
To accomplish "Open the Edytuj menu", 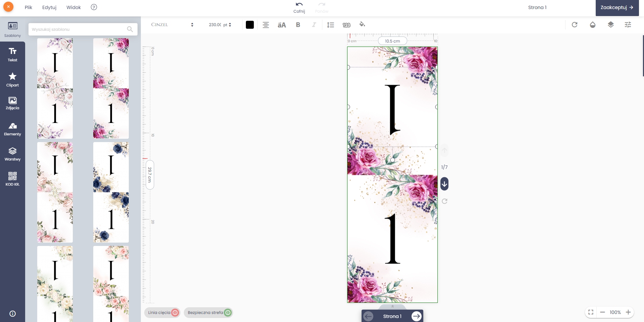I will tap(49, 7).
